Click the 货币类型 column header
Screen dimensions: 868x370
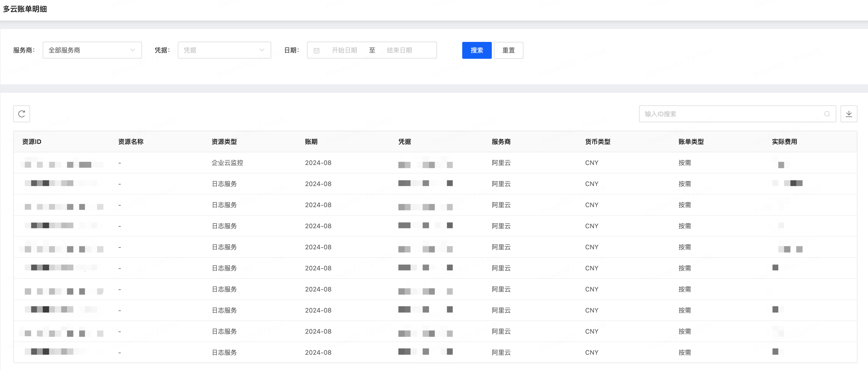click(x=597, y=142)
